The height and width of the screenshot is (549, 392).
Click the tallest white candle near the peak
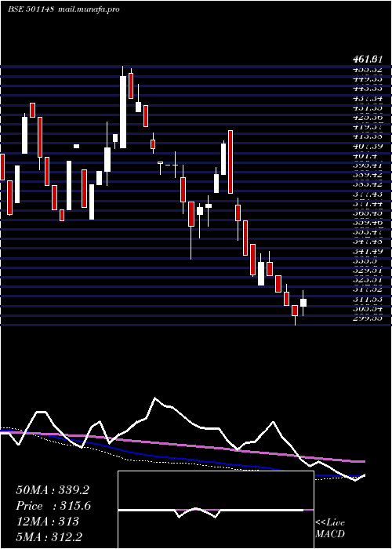[x=123, y=112]
